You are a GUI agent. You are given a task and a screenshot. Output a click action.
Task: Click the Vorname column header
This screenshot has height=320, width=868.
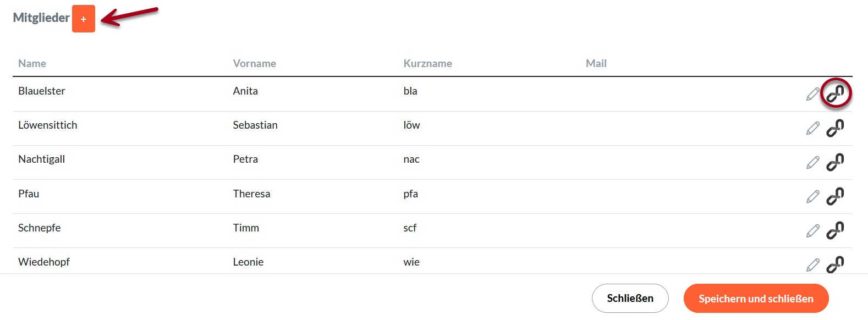(255, 63)
